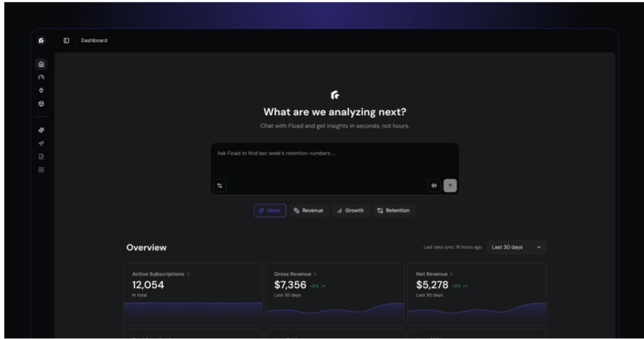Image resolution: width=644 pixels, height=339 pixels.
Task: Click the sparkles AI icon in sidebar
Action: click(42, 130)
